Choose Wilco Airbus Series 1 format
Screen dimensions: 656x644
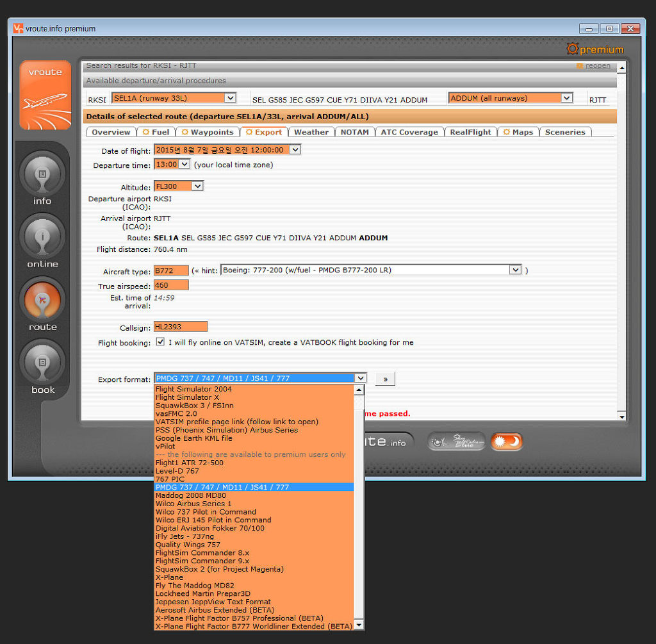[254, 504]
